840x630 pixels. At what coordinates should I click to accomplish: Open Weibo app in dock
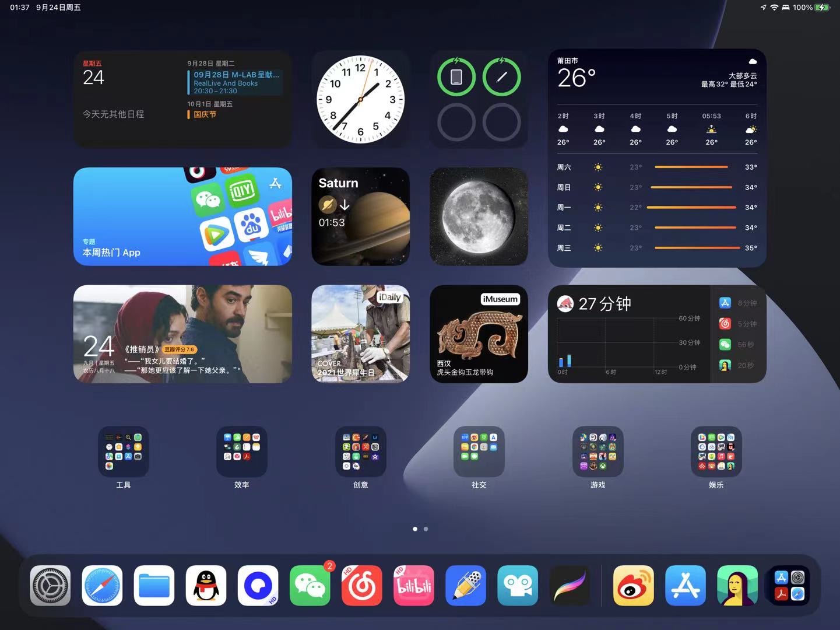coord(634,586)
